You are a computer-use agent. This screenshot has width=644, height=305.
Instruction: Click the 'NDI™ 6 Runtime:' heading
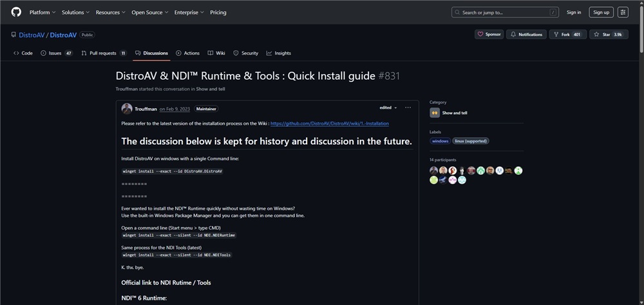(x=144, y=298)
